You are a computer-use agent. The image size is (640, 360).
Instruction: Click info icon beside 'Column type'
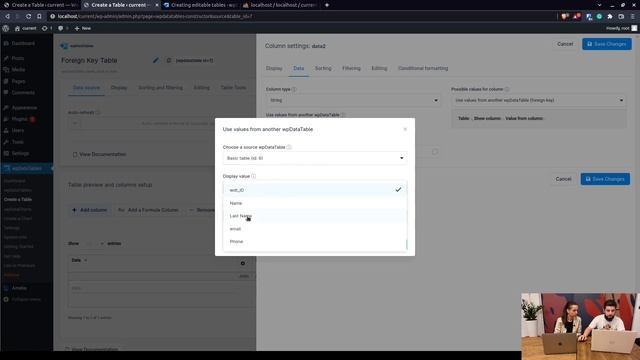(294, 89)
